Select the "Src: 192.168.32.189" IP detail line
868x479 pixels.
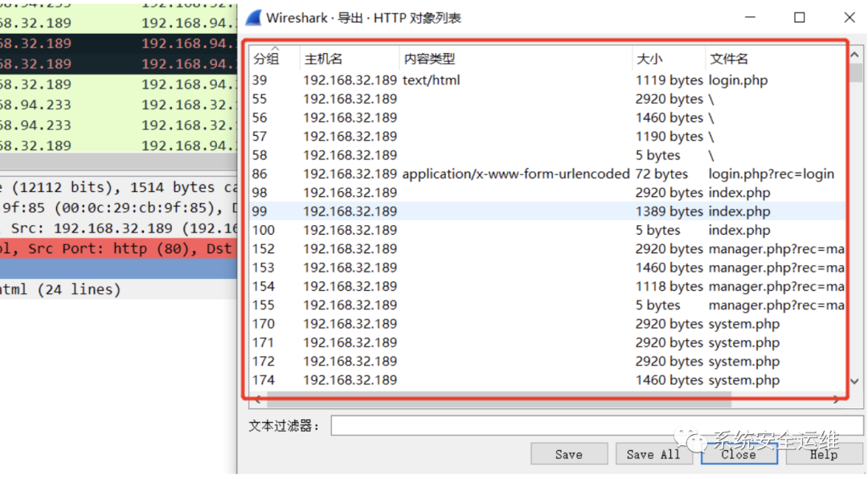coord(118,228)
